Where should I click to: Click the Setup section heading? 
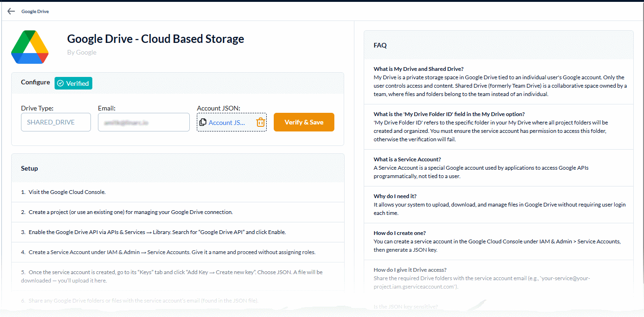[29, 168]
